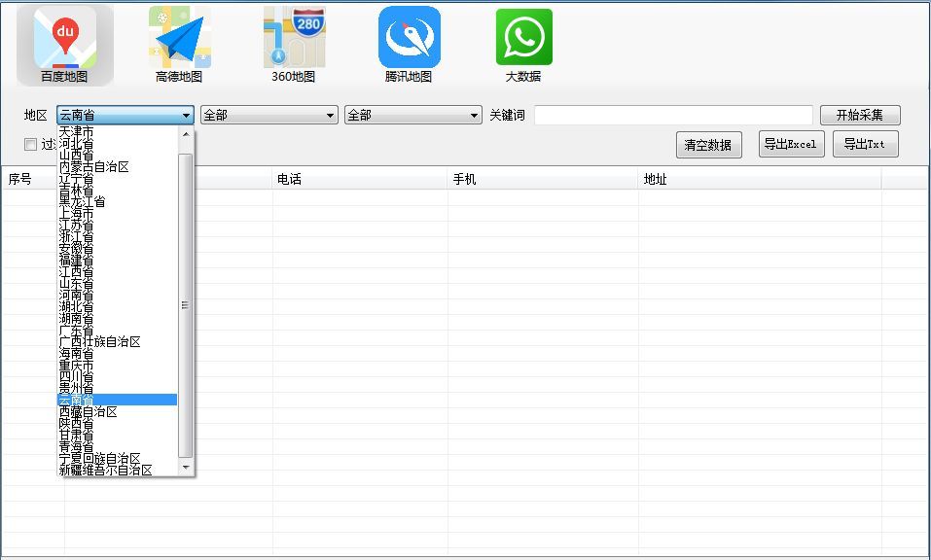Viewport: 931px width, 560px height.
Task: Select 黑龙江省 from the region list
Action: point(83,202)
